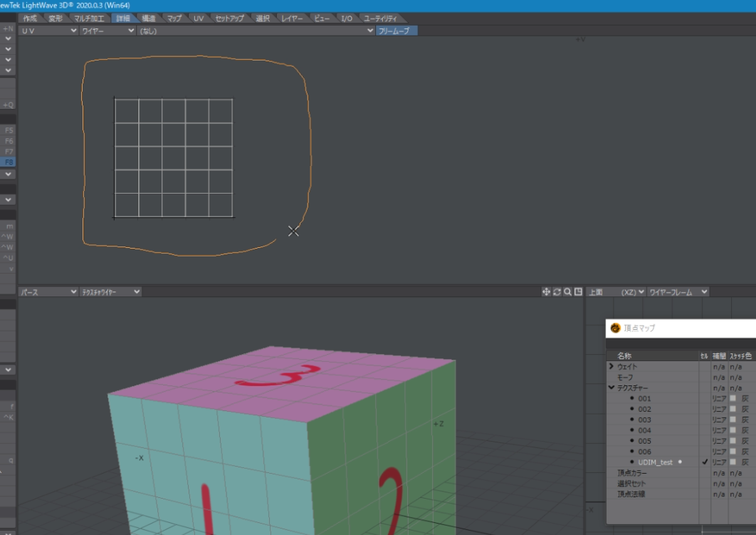Click the セル column header
Viewport: 756px width, 535px height.
(x=705, y=356)
